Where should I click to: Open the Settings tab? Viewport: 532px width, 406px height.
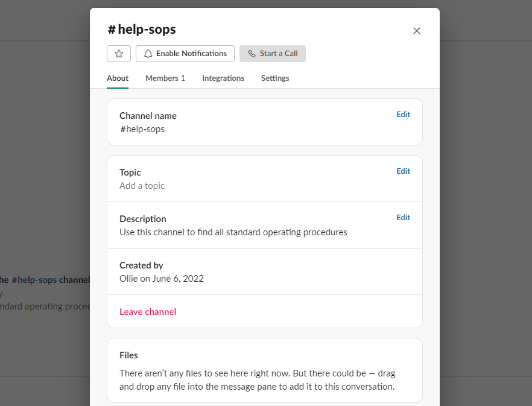pos(274,78)
